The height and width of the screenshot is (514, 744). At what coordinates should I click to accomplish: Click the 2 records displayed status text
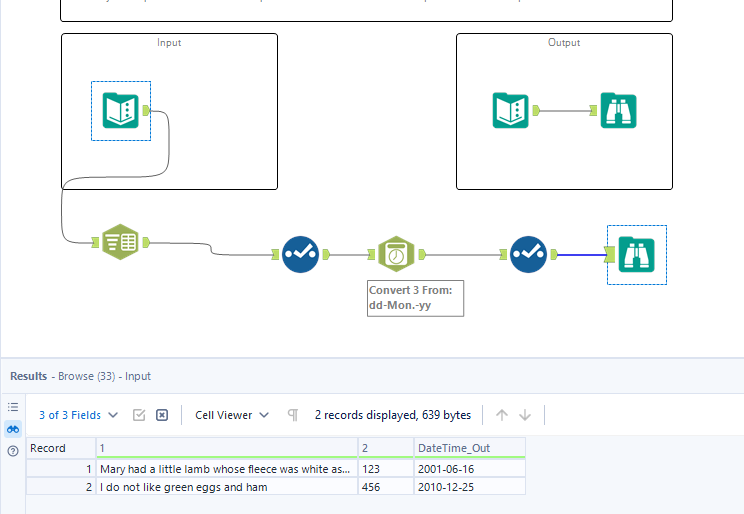pos(393,415)
